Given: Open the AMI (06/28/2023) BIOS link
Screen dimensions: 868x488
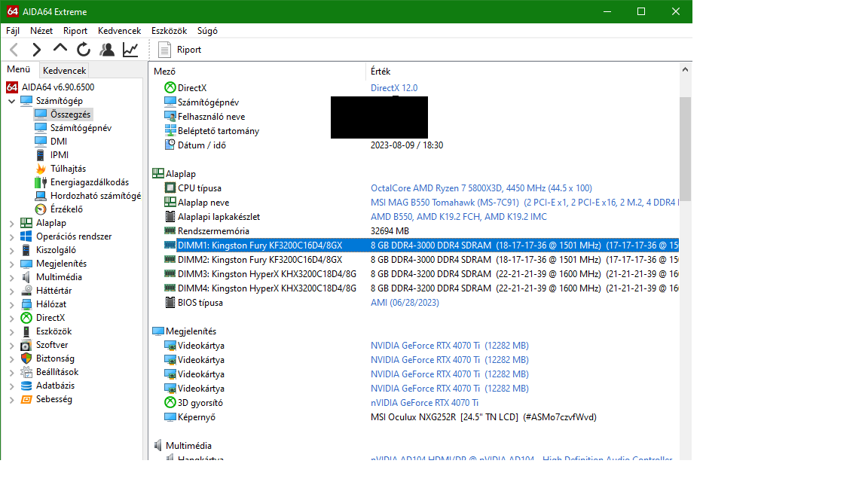Looking at the screenshot, I should point(405,303).
